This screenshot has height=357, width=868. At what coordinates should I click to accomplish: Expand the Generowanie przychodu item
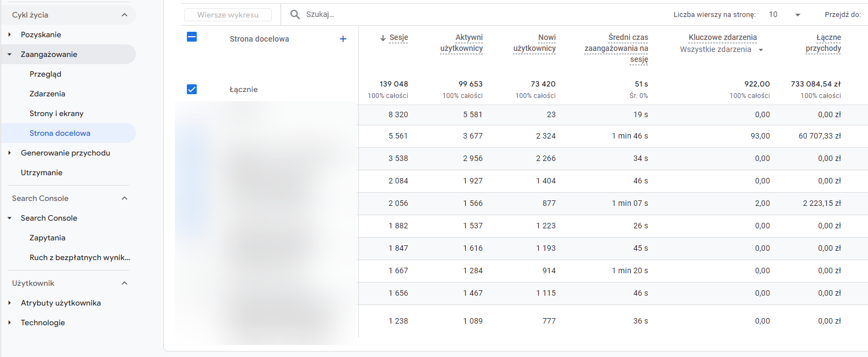(9, 153)
